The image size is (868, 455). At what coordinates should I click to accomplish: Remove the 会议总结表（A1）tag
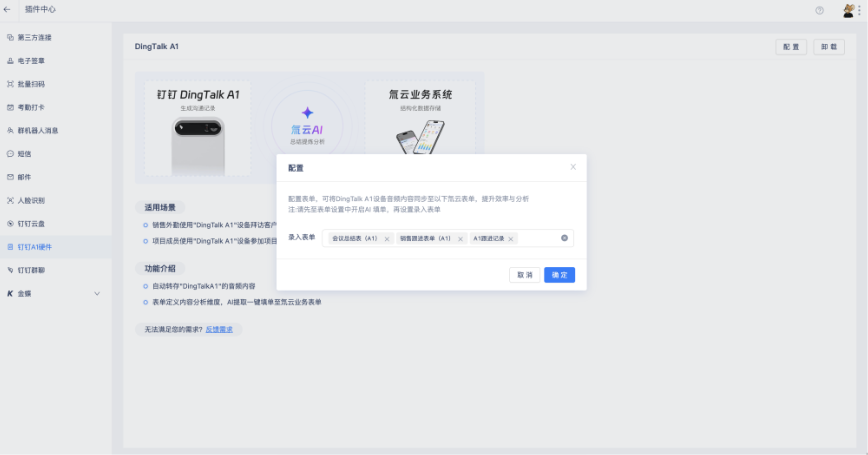pos(387,239)
